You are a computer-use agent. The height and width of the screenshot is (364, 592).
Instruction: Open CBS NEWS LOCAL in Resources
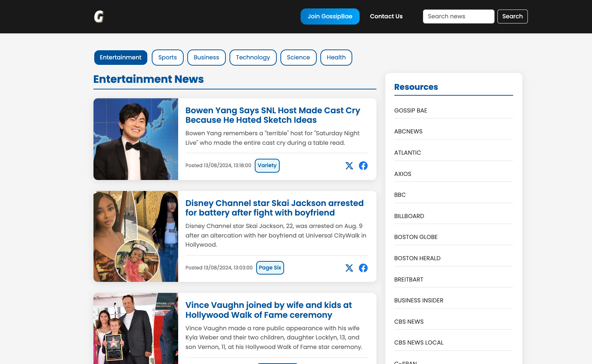(419, 343)
